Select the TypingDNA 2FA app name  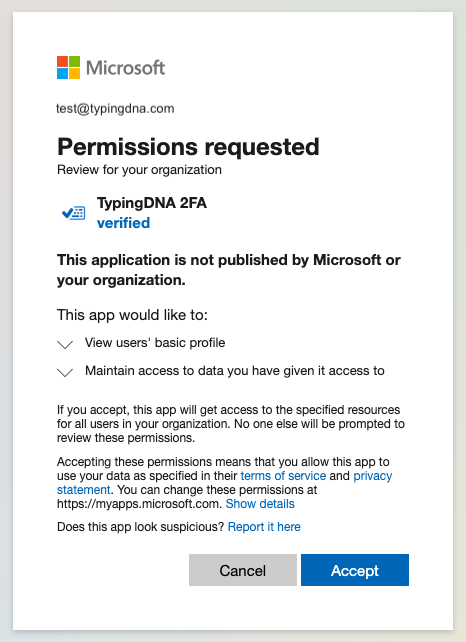[x=152, y=203]
